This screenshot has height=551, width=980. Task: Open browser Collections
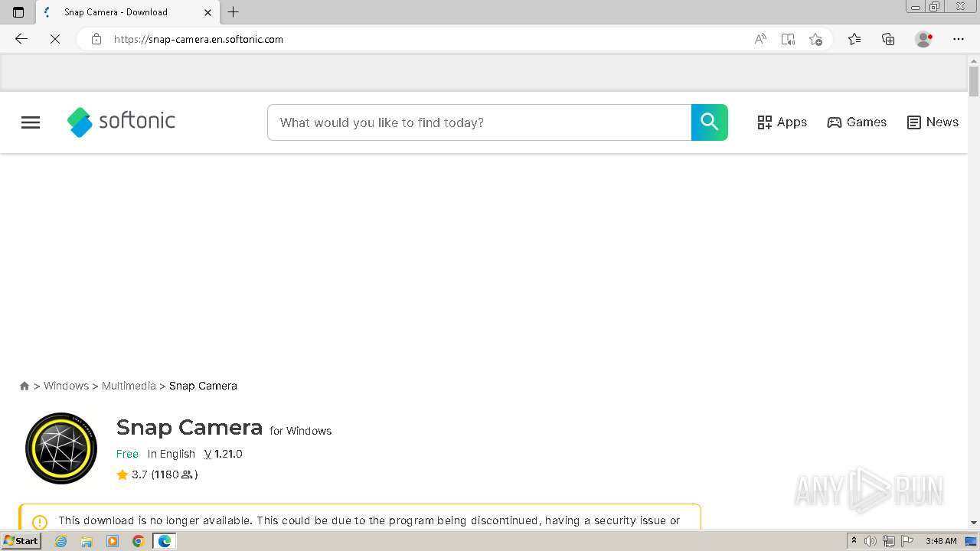click(888, 39)
